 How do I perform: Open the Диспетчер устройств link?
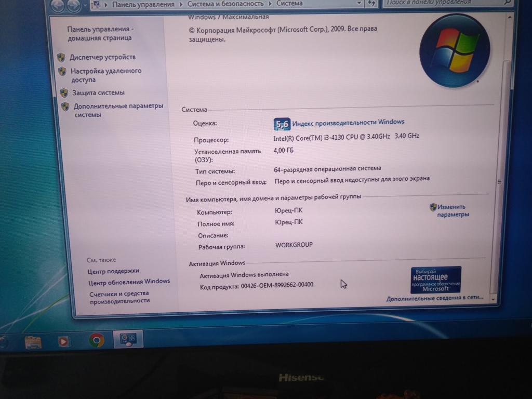pos(102,57)
